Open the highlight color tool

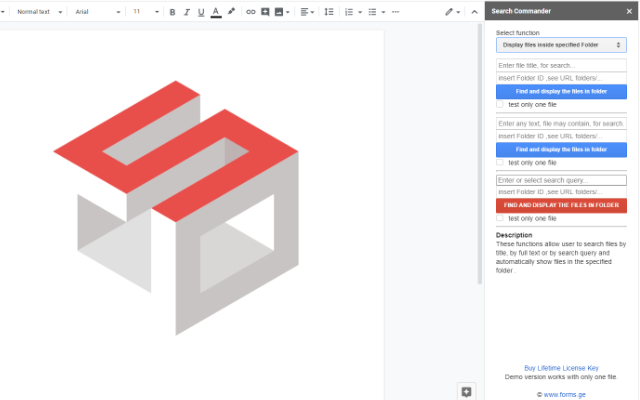tap(231, 11)
